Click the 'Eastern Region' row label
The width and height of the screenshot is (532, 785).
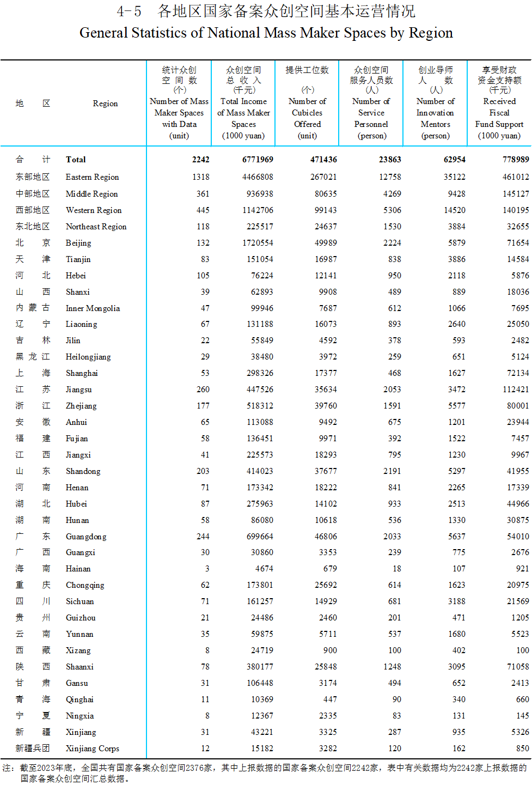92,177
